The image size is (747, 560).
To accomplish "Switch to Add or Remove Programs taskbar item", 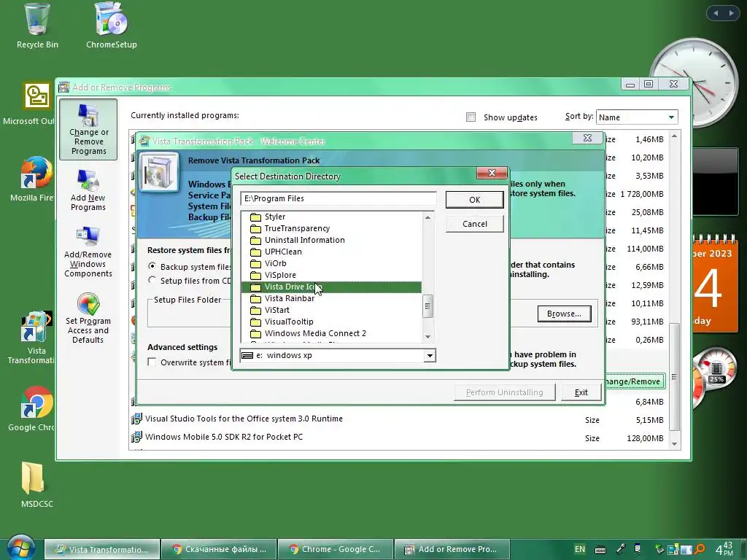I will [452, 549].
